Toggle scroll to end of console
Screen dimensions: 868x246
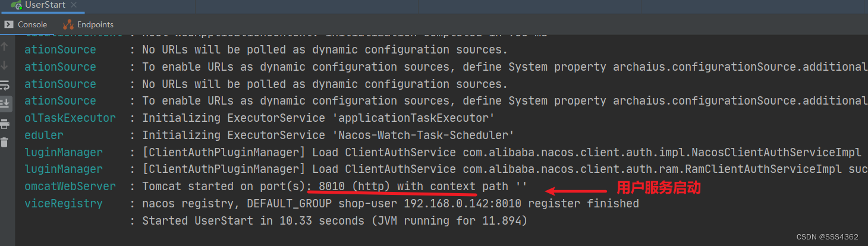5,103
